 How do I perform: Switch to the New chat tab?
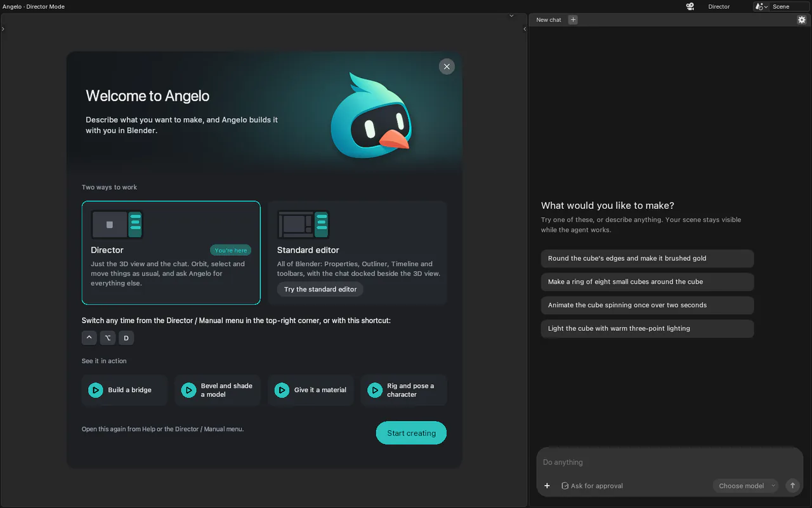click(549, 20)
